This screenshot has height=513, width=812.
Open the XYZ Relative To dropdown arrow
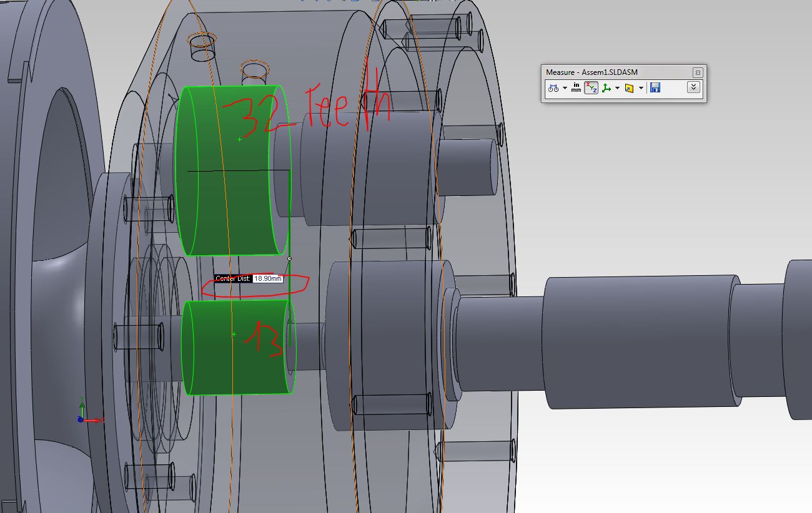pos(617,88)
